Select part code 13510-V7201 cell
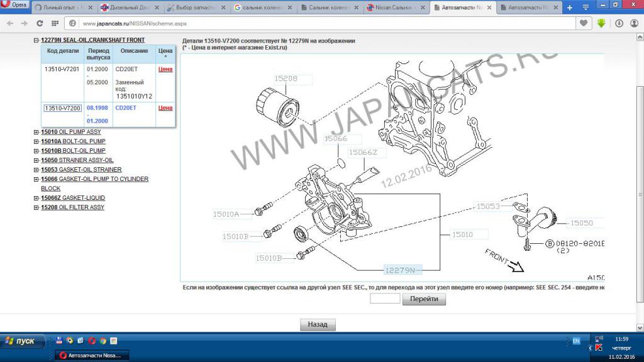The width and height of the screenshot is (644, 362). (62, 69)
